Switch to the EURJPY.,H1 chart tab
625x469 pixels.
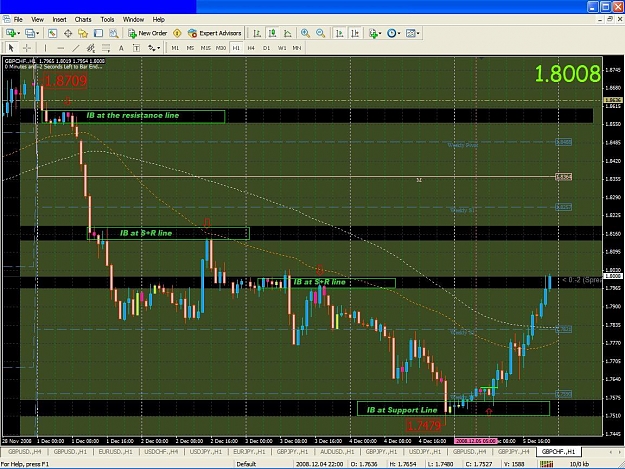coord(249,452)
